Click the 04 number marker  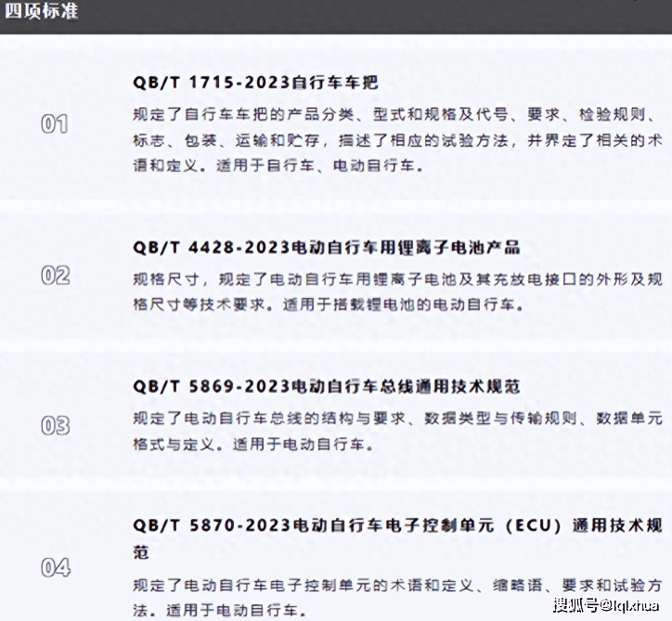[x=56, y=568]
